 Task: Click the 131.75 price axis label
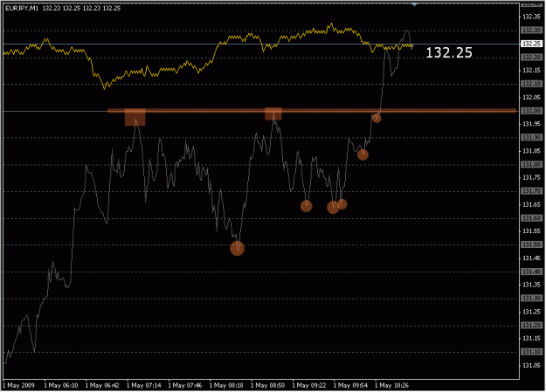tap(532, 177)
